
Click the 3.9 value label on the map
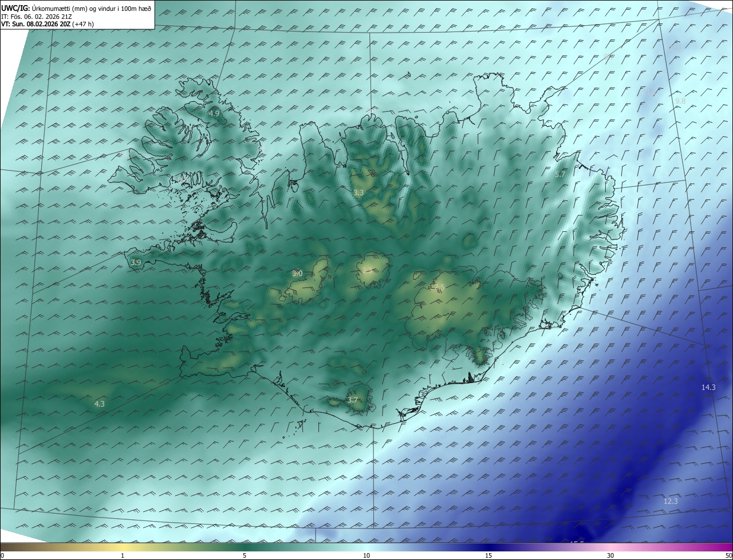pyautogui.click(x=136, y=263)
